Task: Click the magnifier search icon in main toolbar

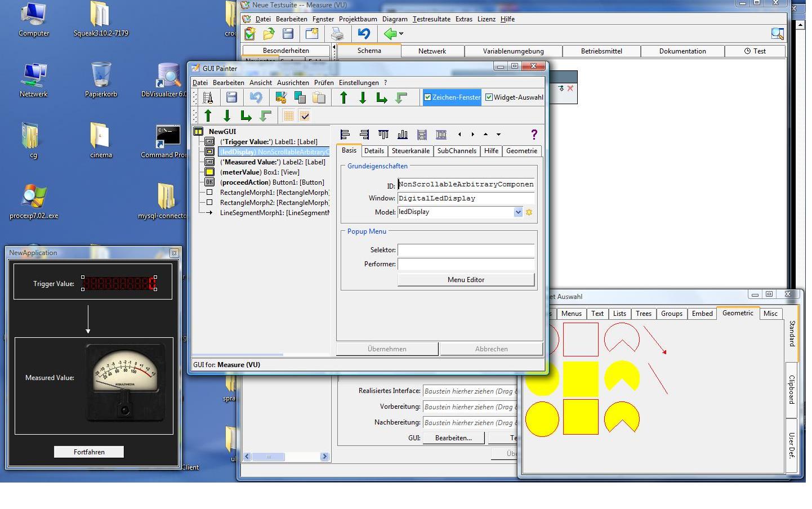Action: tap(777, 34)
